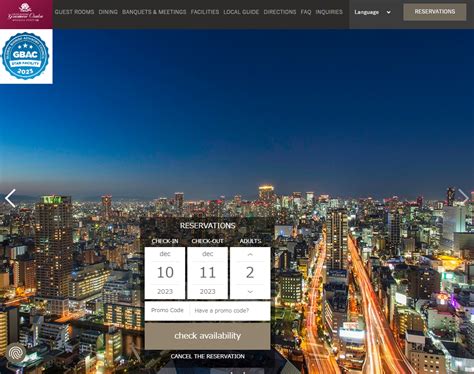Click the Reservations button in header

point(435,12)
